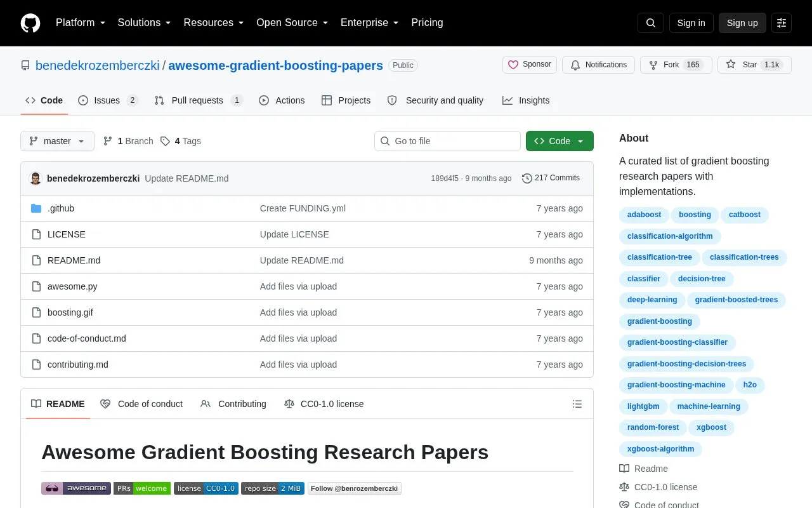This screenshot has height=508, width=812.
Task: Switch to the Issues tab
Action: tap(108, 100)
